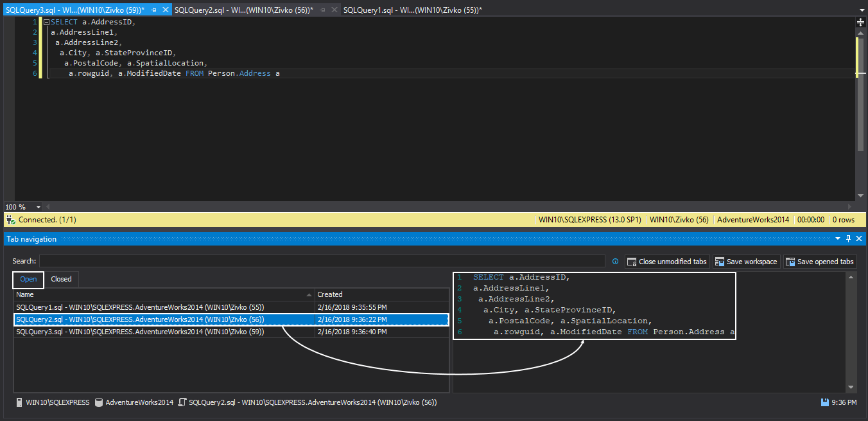Click the Save opened tabs button
Image resolution: width=868 pixels, height=421 pixels.
point(820,262)
